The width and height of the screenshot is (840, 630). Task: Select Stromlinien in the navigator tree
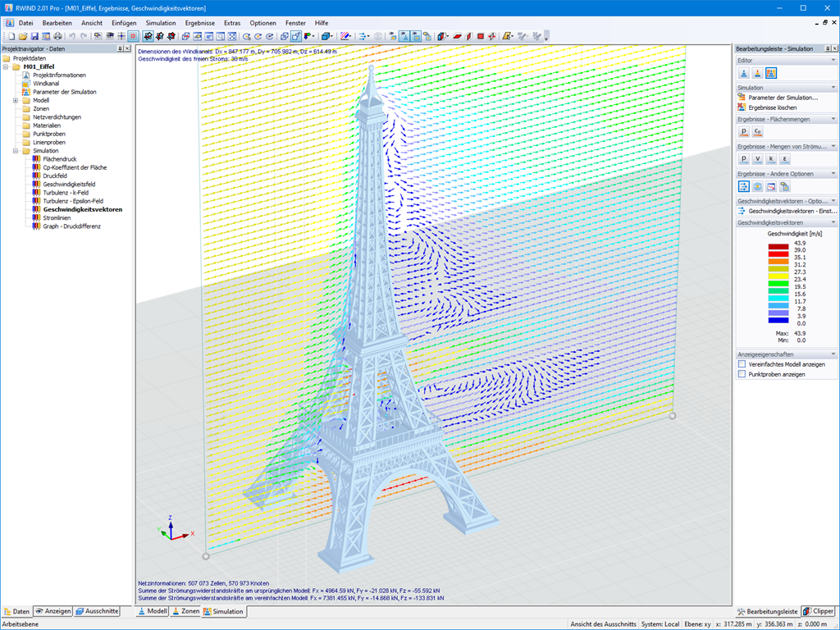[57, 218]
